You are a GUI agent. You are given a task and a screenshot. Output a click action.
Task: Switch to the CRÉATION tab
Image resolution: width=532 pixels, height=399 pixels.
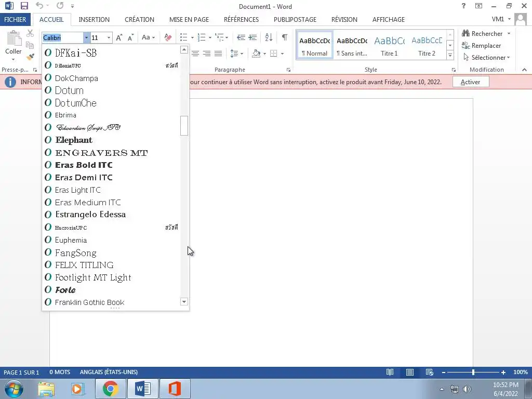[x=139, y=19]
